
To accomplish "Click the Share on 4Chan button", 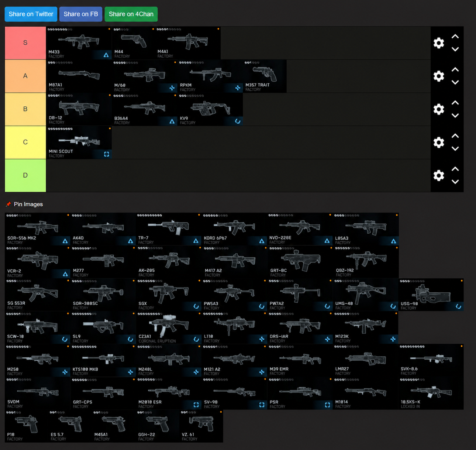I will (x=131, y=14).
